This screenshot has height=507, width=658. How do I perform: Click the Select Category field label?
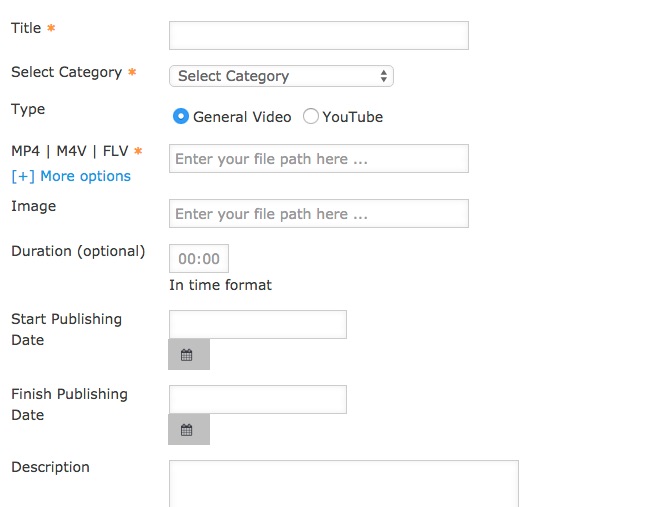(x=67, y=72)
